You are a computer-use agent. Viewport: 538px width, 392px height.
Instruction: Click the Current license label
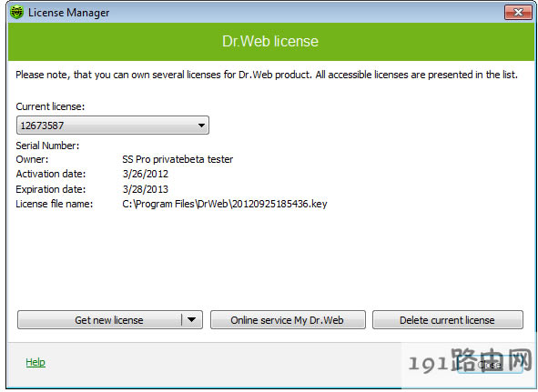[x=50, y=106]
